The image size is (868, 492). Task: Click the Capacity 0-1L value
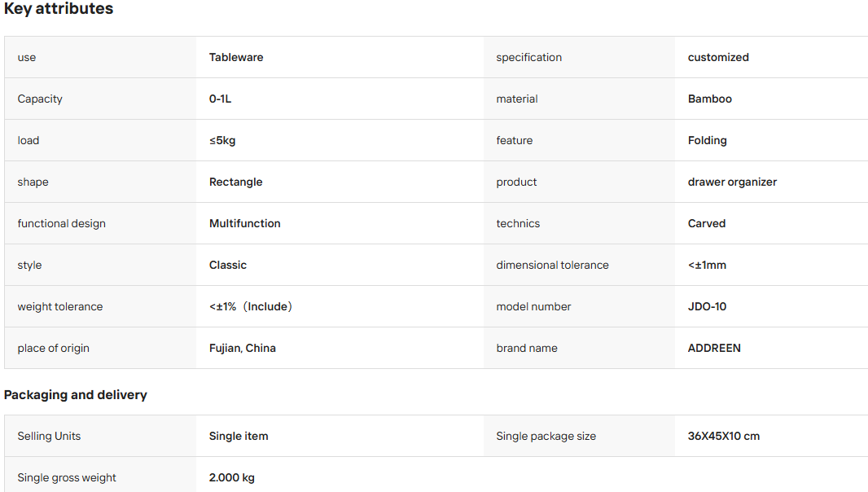(220, 99)
